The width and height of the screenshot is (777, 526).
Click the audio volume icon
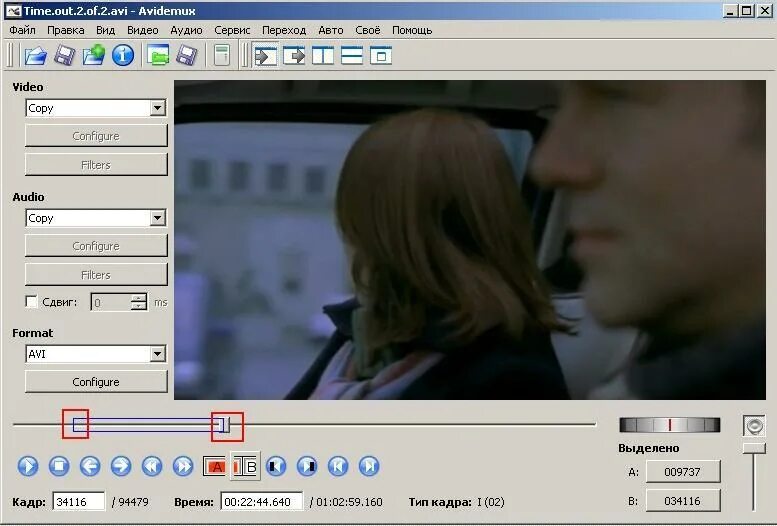754,426
